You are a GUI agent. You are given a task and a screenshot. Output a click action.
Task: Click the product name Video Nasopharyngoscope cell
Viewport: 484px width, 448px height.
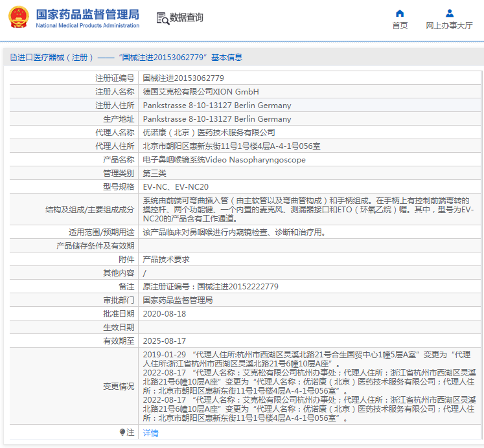pos(224,159)
